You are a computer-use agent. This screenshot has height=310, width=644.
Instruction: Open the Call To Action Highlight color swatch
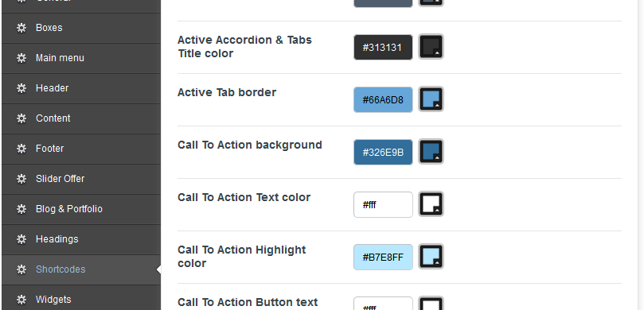(x=431, y=256)
